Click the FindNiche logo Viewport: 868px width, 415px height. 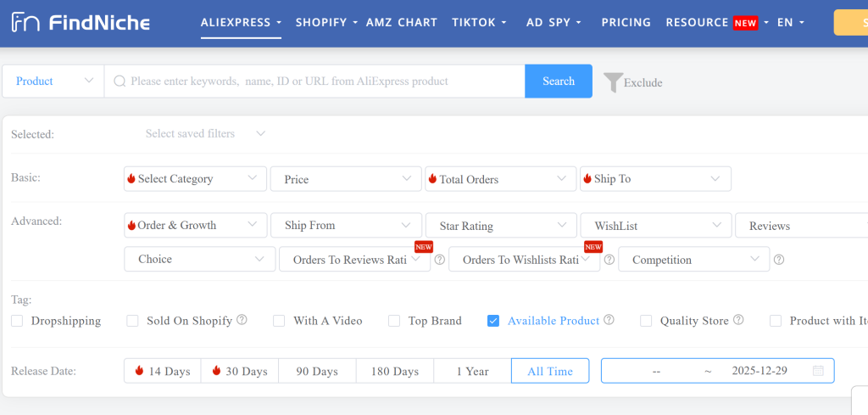pyautogui.click(x=81, y=23)
